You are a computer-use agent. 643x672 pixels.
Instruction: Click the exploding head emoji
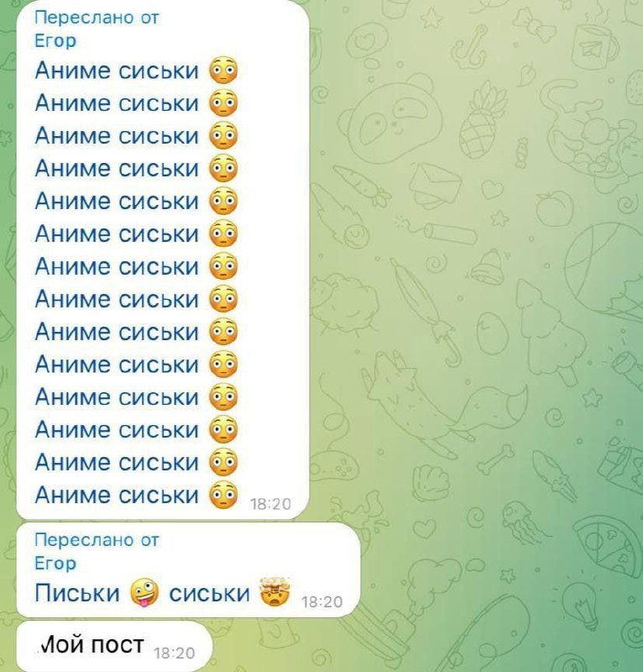[x=274, y=592]
